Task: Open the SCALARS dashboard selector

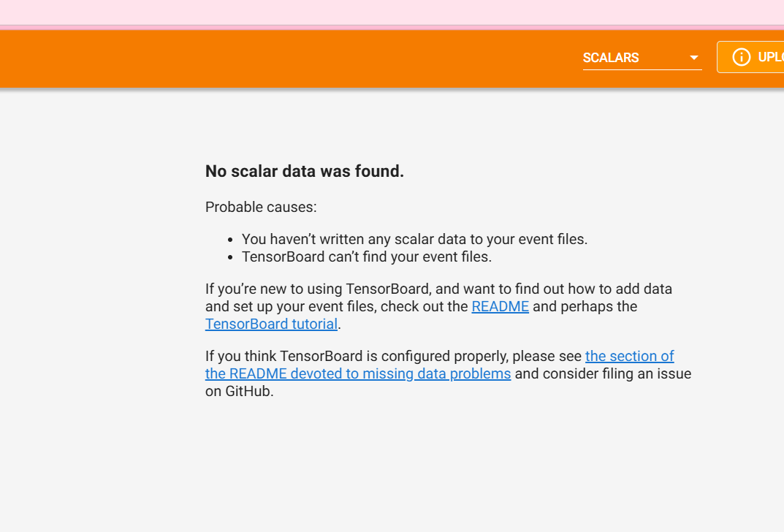Action: point(642,58)
